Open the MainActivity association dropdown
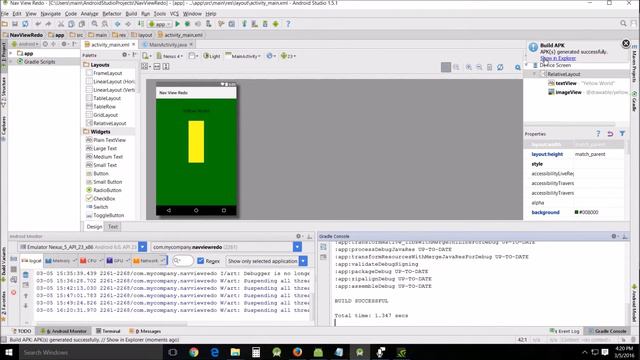The image size is (640, 360). click(243, 56)
